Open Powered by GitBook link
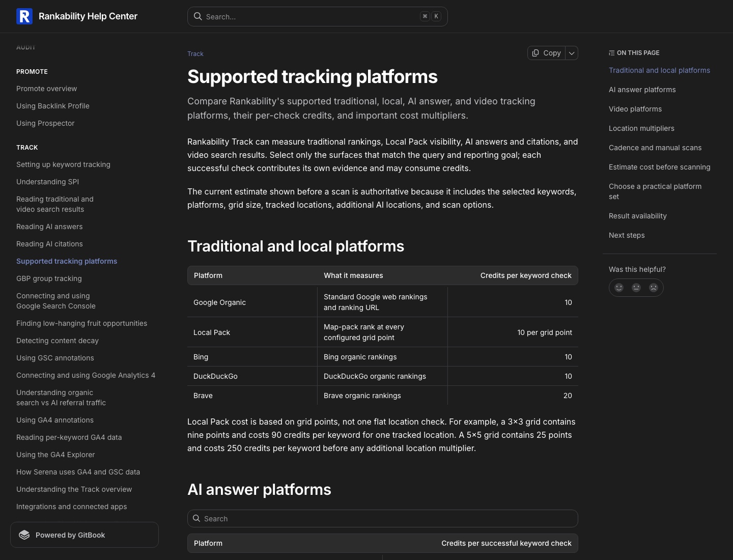The width and height of the screenshot is (733, 560). pyautogui.click(x=84, y=535)
